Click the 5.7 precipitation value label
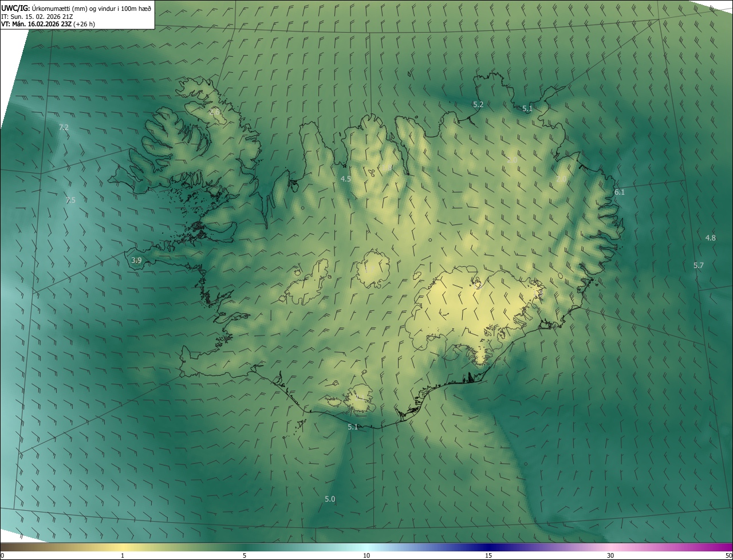 point(699,265)
